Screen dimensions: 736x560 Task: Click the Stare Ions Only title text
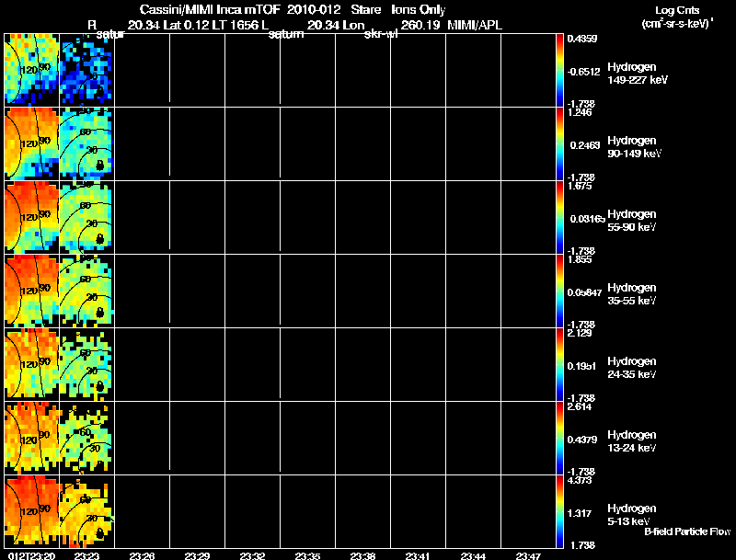point(397,10)
